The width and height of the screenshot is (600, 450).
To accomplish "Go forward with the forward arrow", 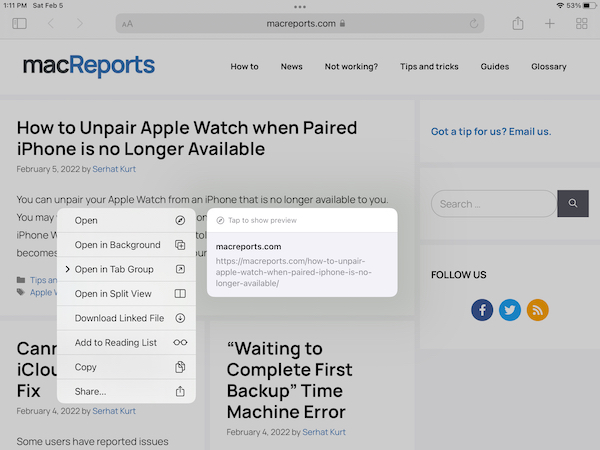I will point(80,24).
